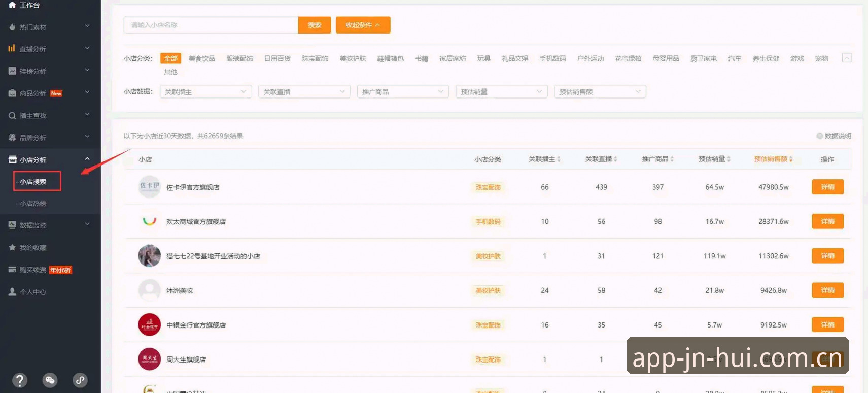Click the 年付6折 promo badge
The height and width of the screenshot is (393, 868).
[60, 270]
